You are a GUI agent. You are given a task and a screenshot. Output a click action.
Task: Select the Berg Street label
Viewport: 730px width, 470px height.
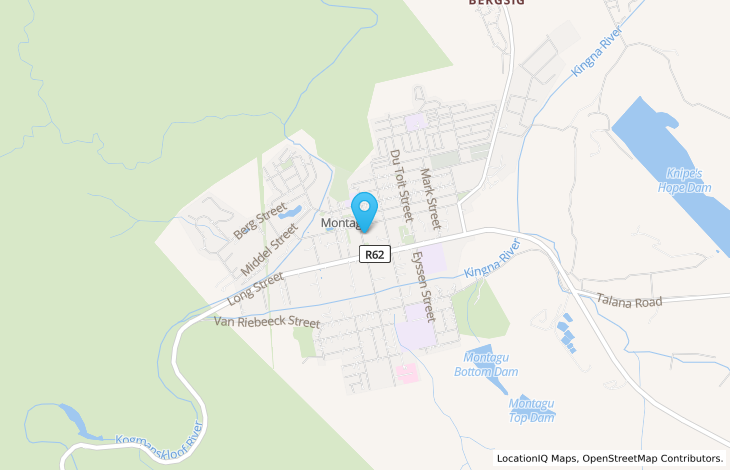pos(260,221)
